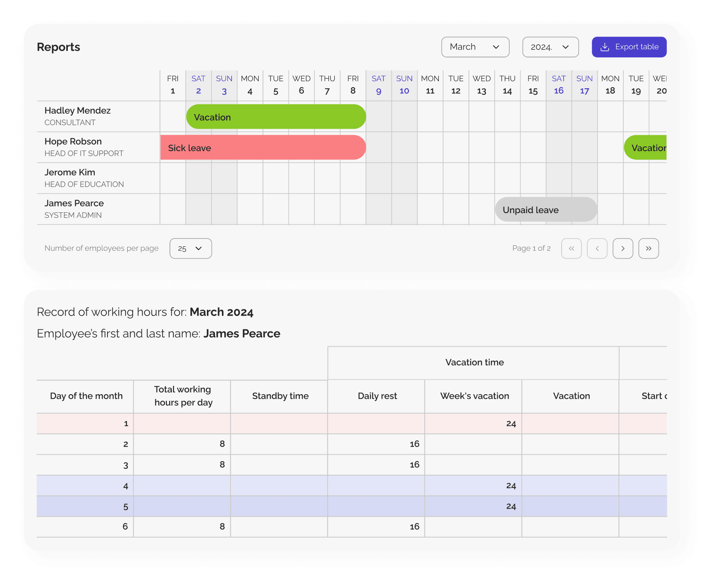Open the March month dropdown
717x588 pixels.
pos(475,47)
